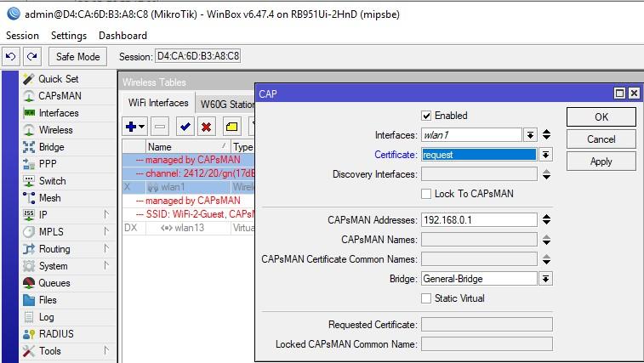Switch to W60G Station tab
This screenshot has height=363, width=644.
click(226, 105)
